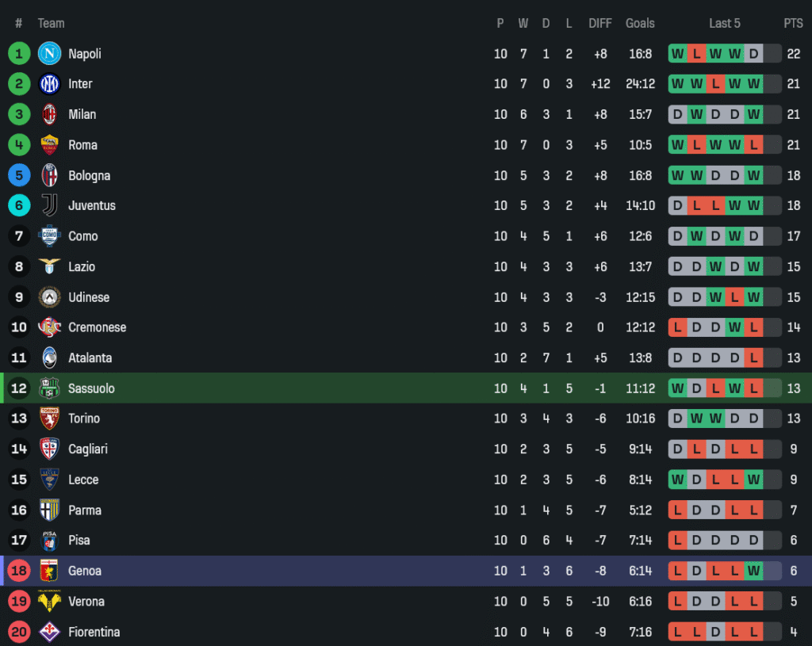Open the Atalanta team link
The image size is (812, 646).
coord(90,357)
